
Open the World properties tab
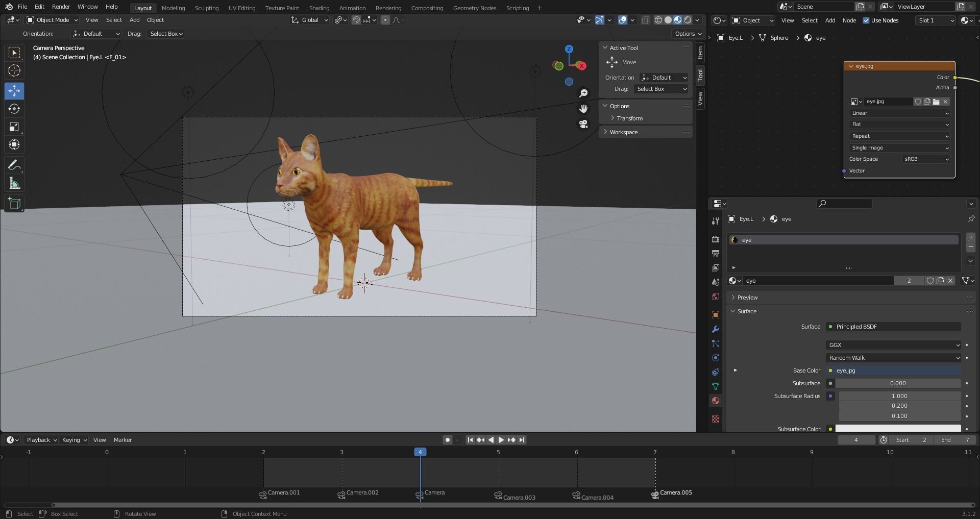coord(716,296)
